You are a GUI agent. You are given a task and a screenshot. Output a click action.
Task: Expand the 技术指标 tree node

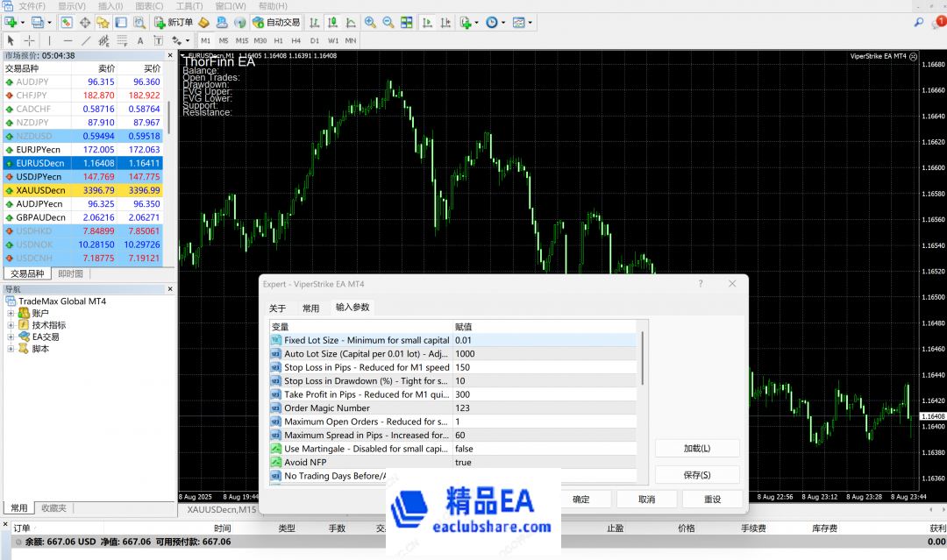coord(11,325)
